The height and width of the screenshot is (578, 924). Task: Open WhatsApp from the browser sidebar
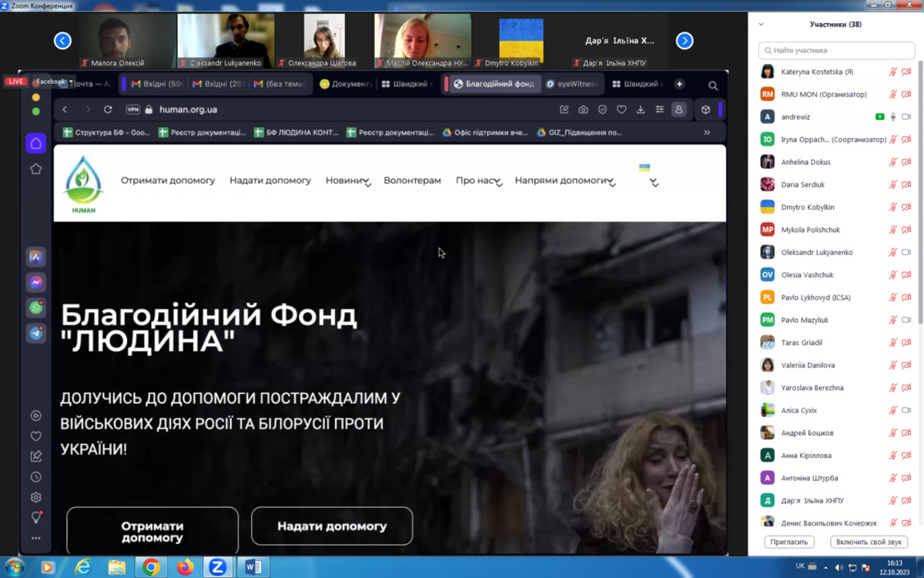coord(35,307)
